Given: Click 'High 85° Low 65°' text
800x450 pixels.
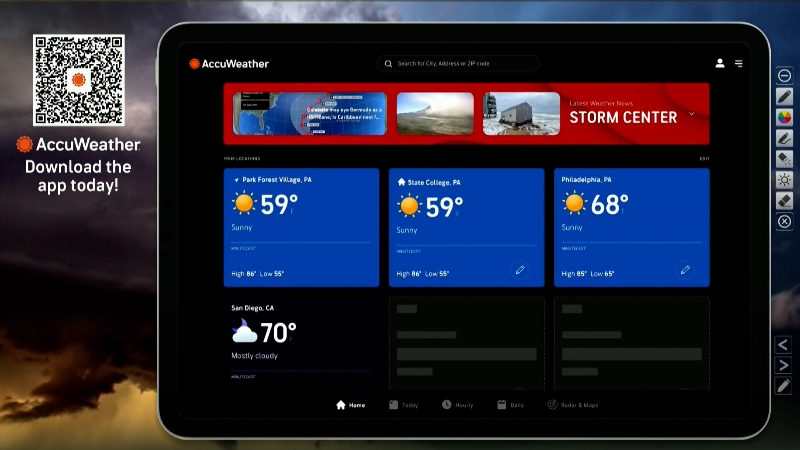Looking at the screenshot, I should pos(588,274).
